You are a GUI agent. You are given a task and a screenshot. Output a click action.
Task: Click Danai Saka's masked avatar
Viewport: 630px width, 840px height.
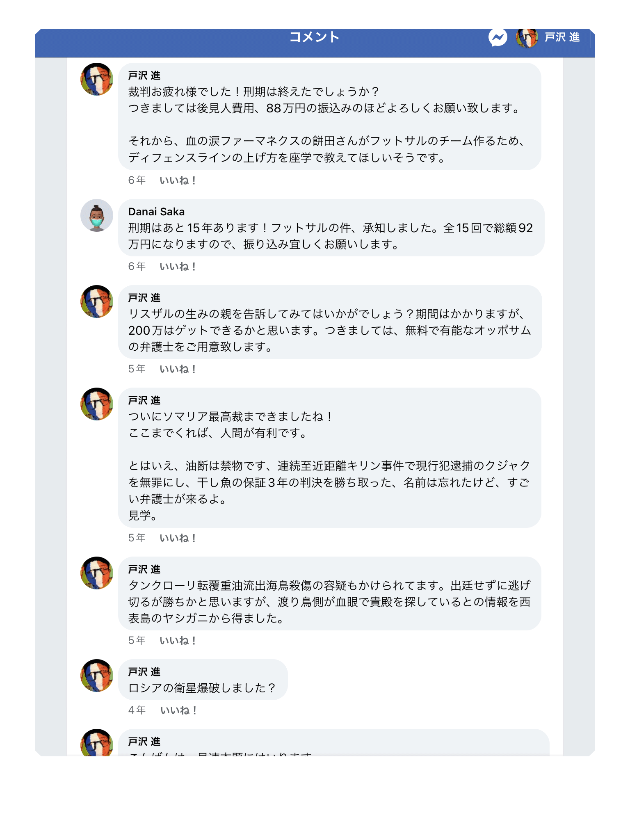pyautogui.click(x=97, y=215)
